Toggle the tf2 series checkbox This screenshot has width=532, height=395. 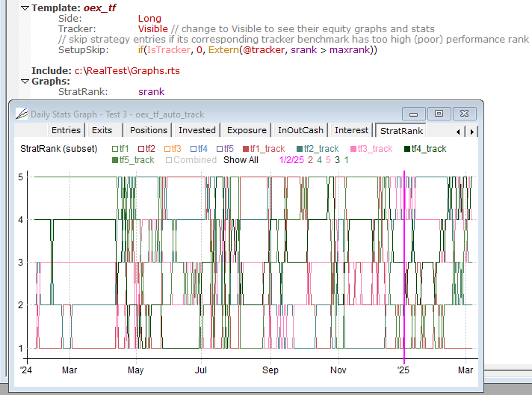click(x=141, y=149)
